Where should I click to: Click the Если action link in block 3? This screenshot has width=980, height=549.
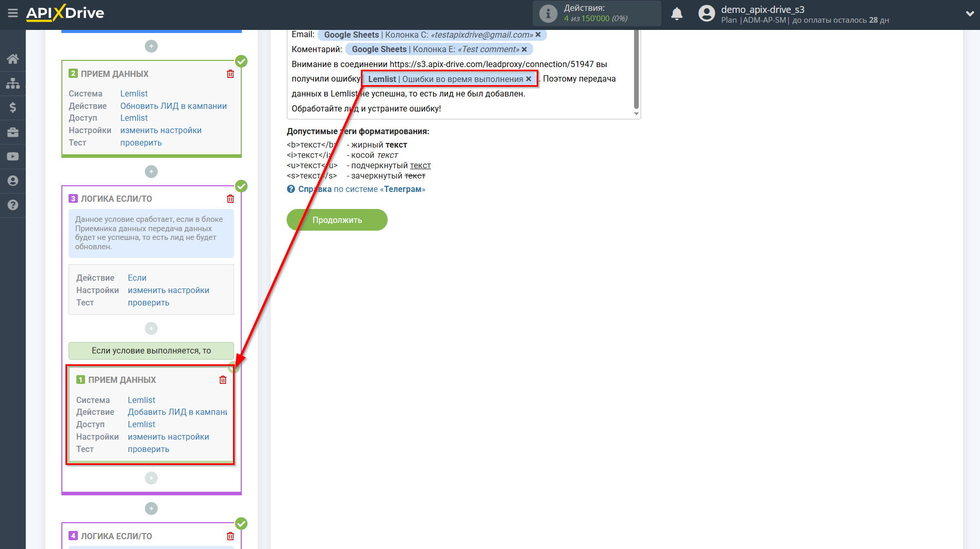pyautogui.click(x=137, y=278)
